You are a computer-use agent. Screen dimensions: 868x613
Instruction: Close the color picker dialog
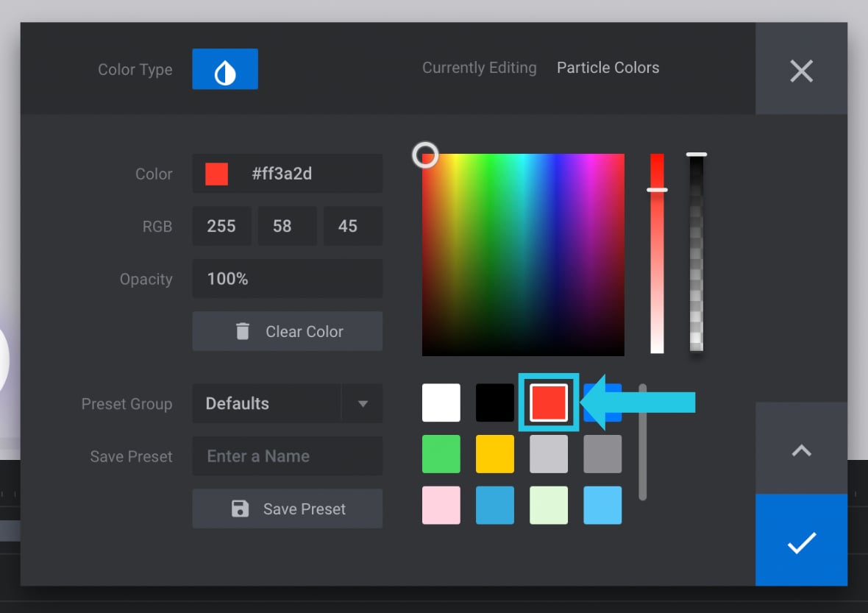pos(801,68)
